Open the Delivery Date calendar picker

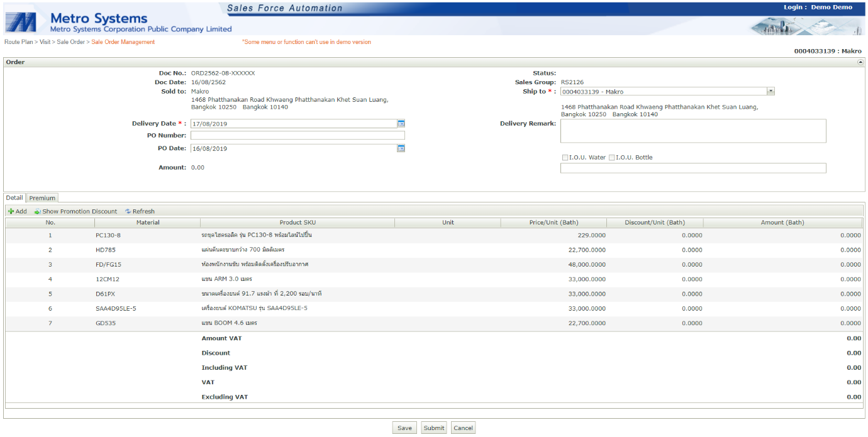[401, 124]
